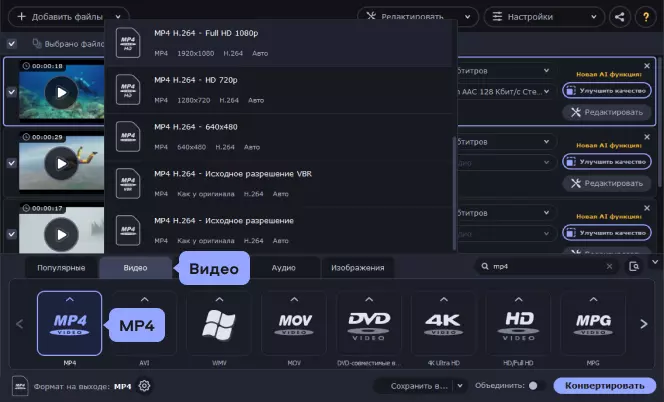664x402 pixels.
Task: Click Edit button for the first video
Action: coord(607,112)
